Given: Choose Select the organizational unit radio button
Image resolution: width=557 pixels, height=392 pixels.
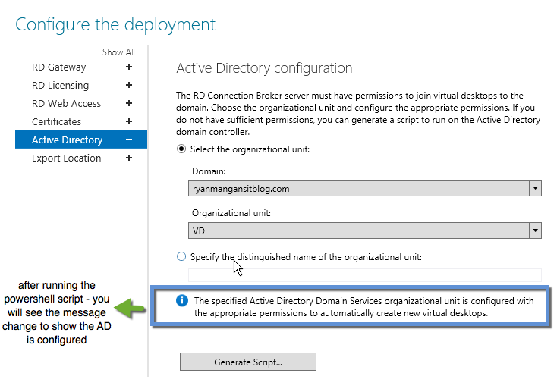Looking at the screenshot, I should tap(181, 149).
